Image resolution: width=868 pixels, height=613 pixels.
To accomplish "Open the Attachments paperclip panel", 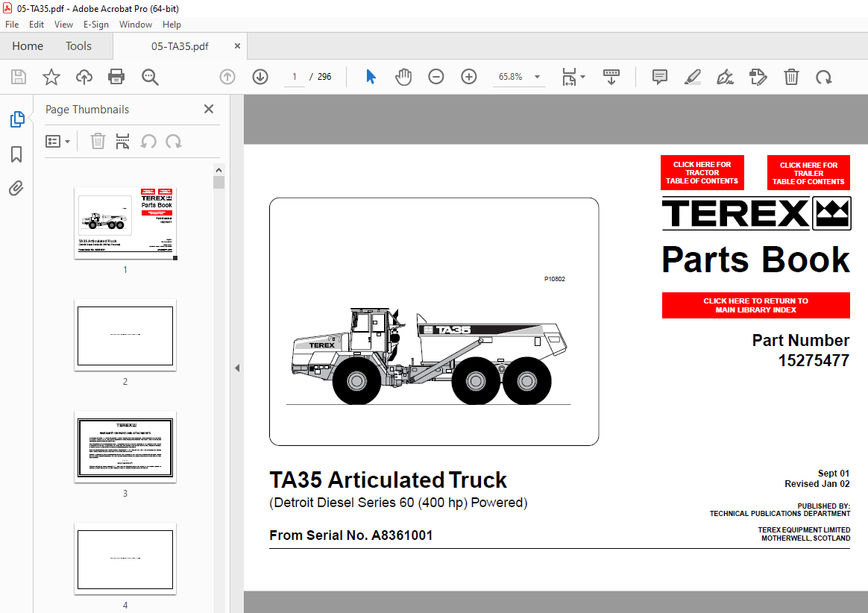I will tap(16, 188).
